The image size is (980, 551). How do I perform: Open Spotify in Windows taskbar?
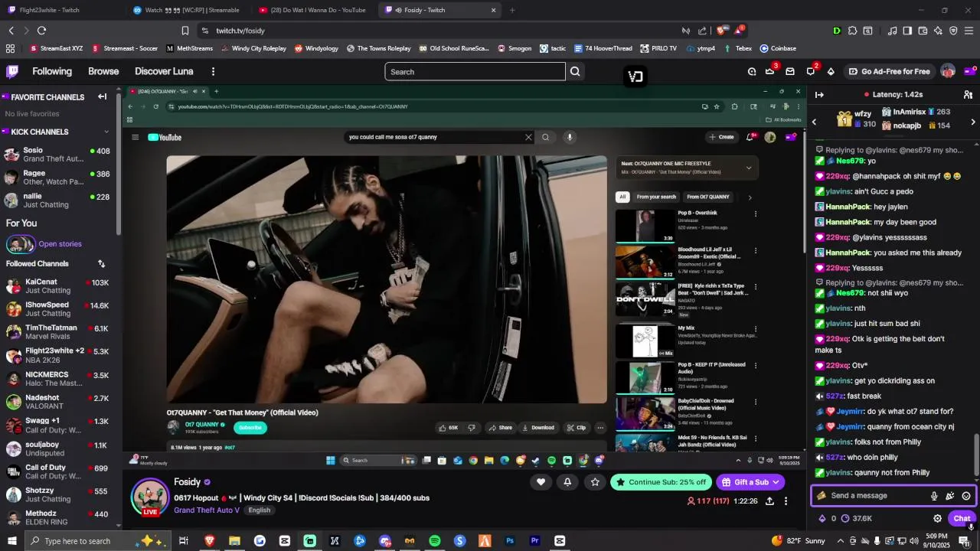[435, 540]
